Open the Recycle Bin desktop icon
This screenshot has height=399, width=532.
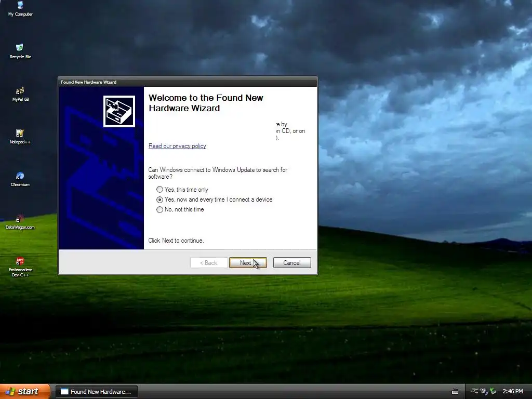pyautogui.click(x=20, y=51)
